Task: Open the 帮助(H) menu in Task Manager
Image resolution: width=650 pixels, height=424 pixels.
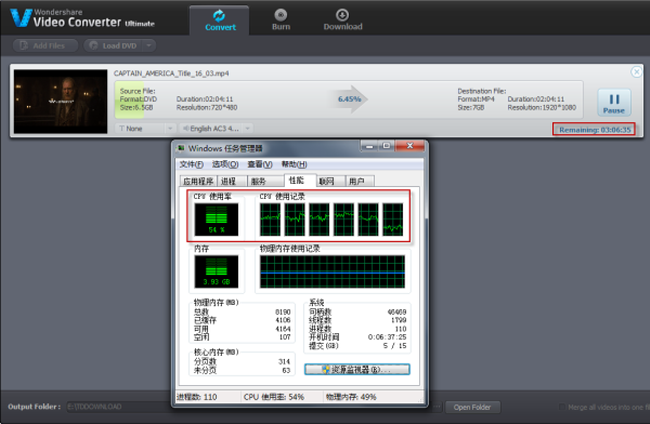Action: point(294,164)
